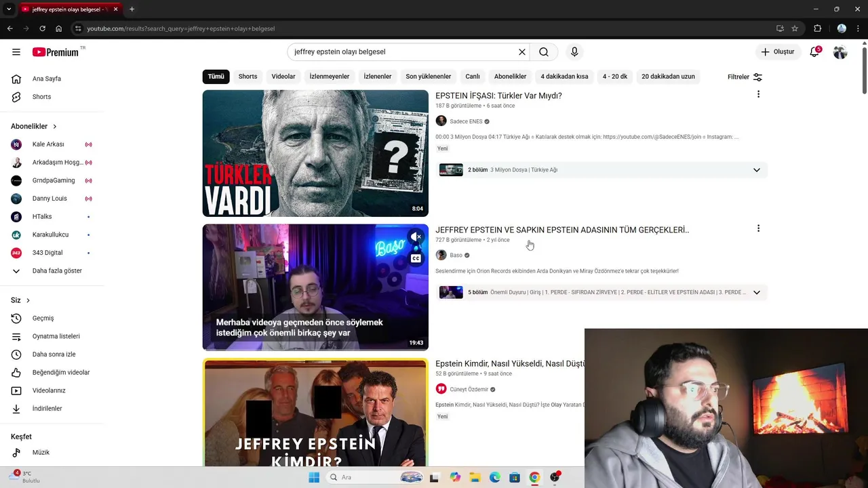Open Sadece ENES channel avatar
This screenshot has width=868, height=488.
[441, 121]
